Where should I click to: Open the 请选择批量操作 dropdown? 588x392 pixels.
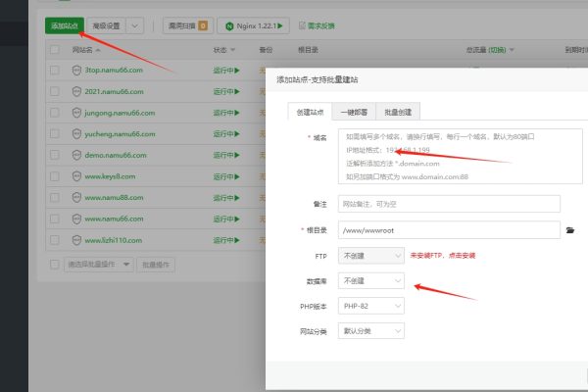(x=99, y=265)
